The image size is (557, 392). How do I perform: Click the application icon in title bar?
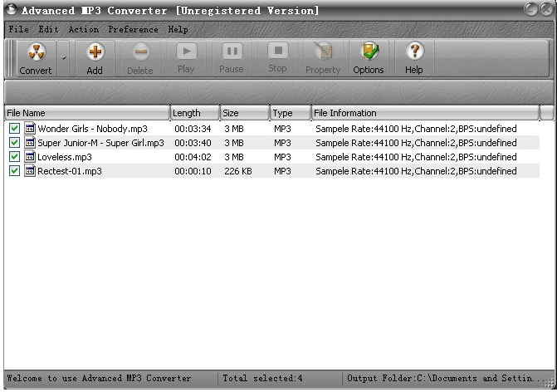coord(11,9)
